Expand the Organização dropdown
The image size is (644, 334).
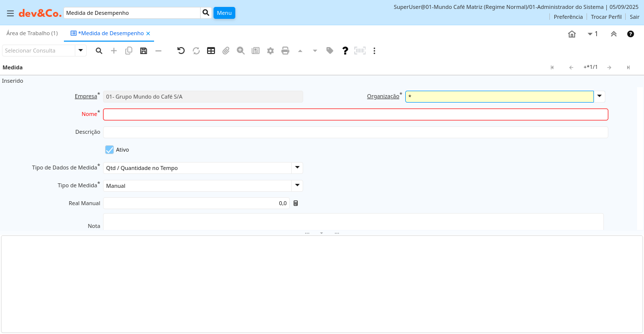point(599,96)
